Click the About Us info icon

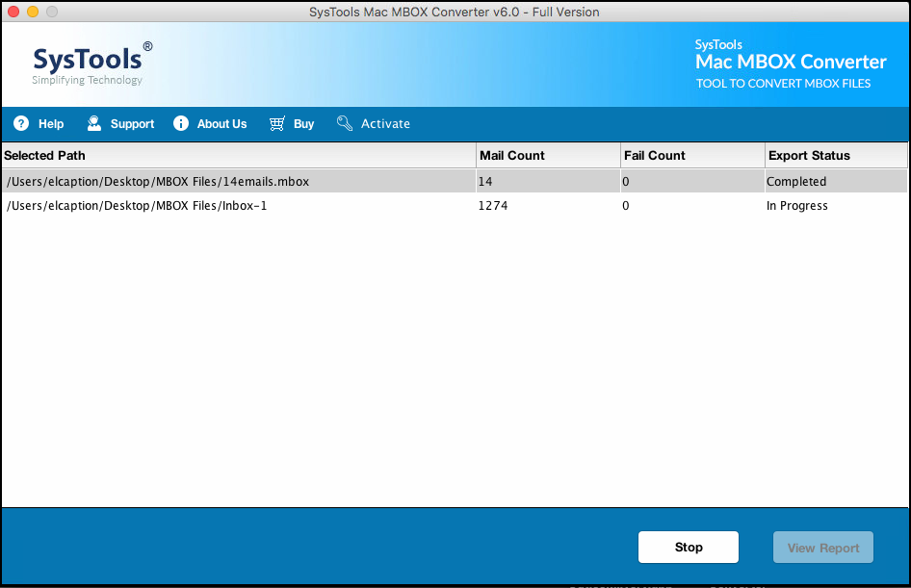click(x=181, y=123)
